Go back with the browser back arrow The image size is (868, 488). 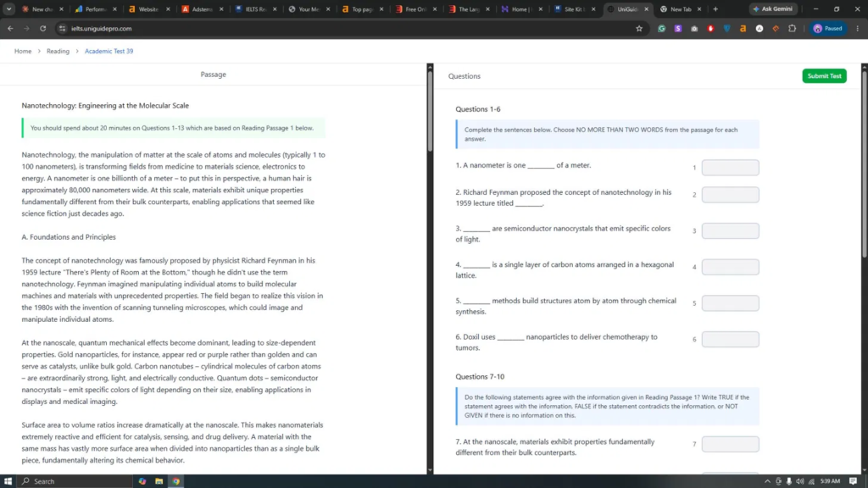[10, 28]
